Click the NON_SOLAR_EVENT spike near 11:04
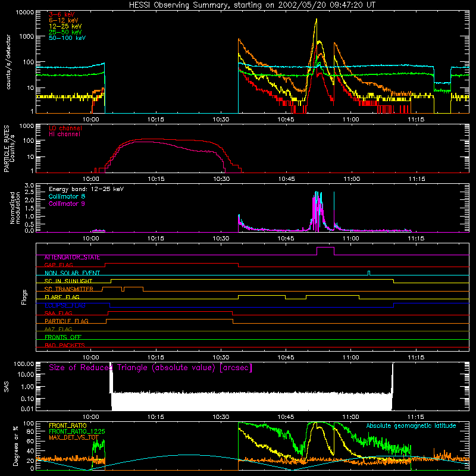 click(x=369, y=273)
